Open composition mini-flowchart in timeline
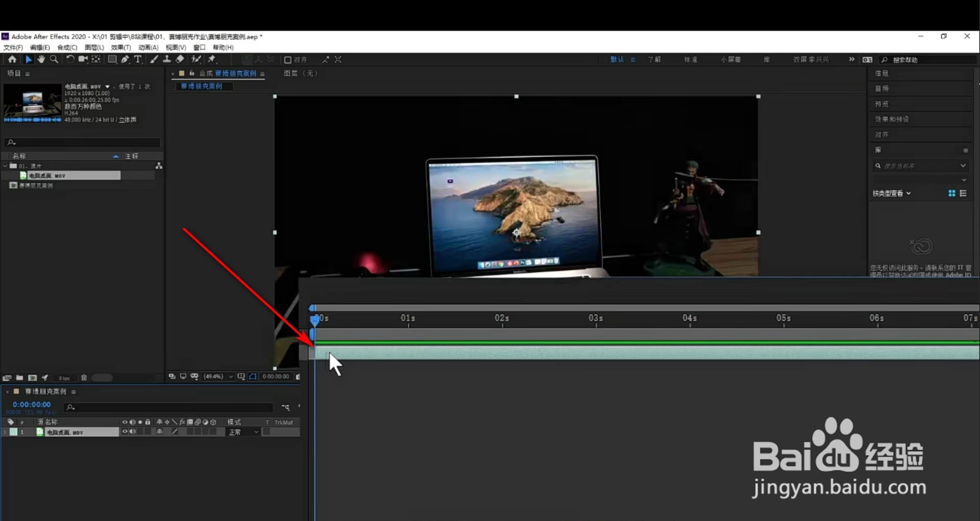Screen dimensions: 980x521 pos(285,407)
